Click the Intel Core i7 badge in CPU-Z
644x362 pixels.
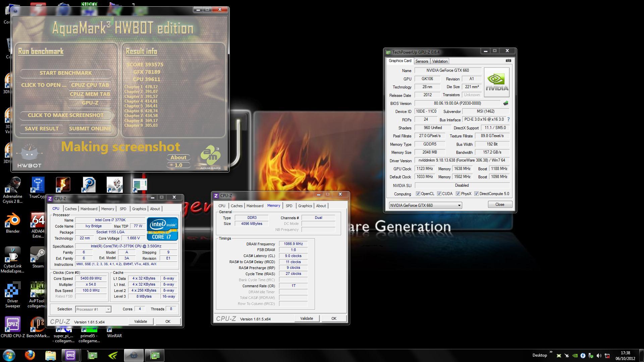(x=162, y=229)
